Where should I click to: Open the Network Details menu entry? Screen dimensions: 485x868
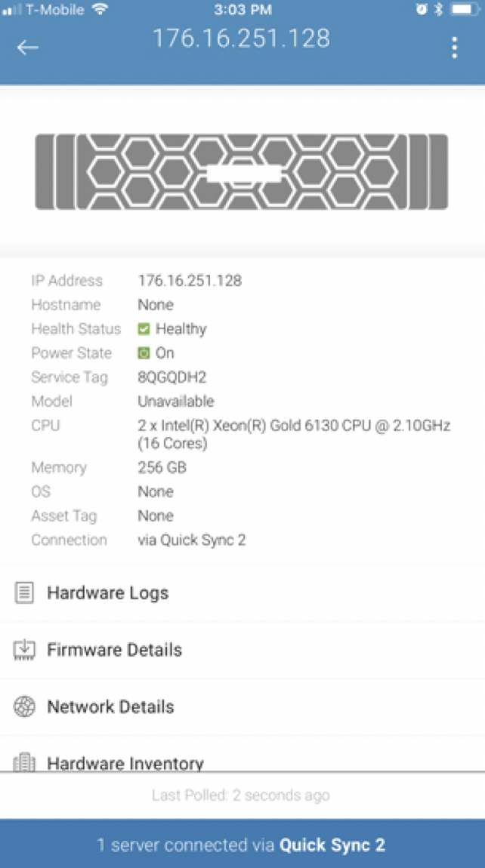pos(242,707)
